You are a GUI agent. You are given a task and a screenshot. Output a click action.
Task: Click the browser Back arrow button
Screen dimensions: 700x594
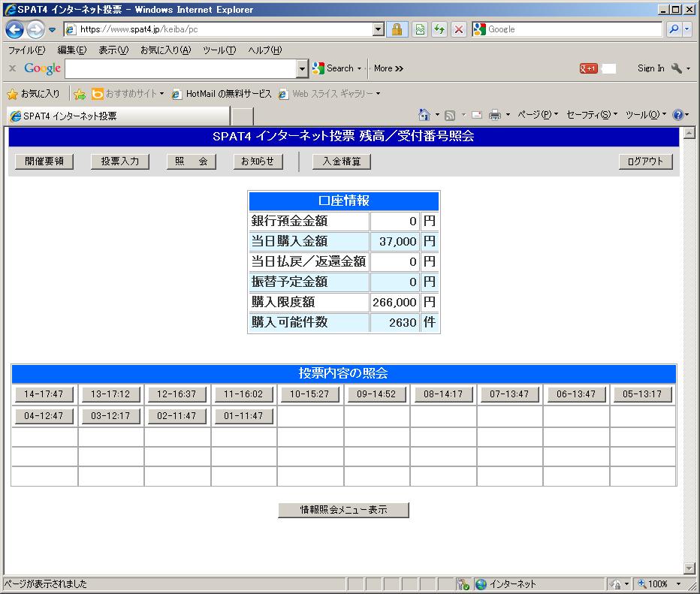[x=14, y=30]
